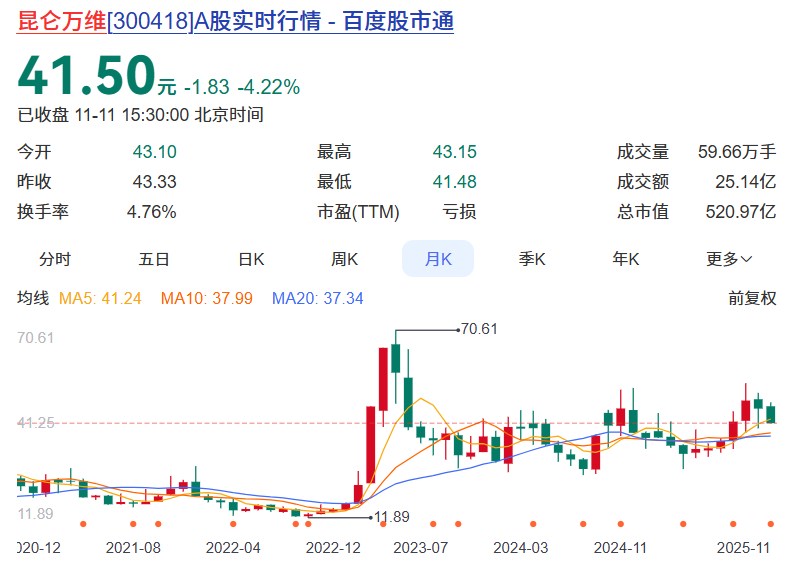Click the 最低 value 41.48

point(455,182)
